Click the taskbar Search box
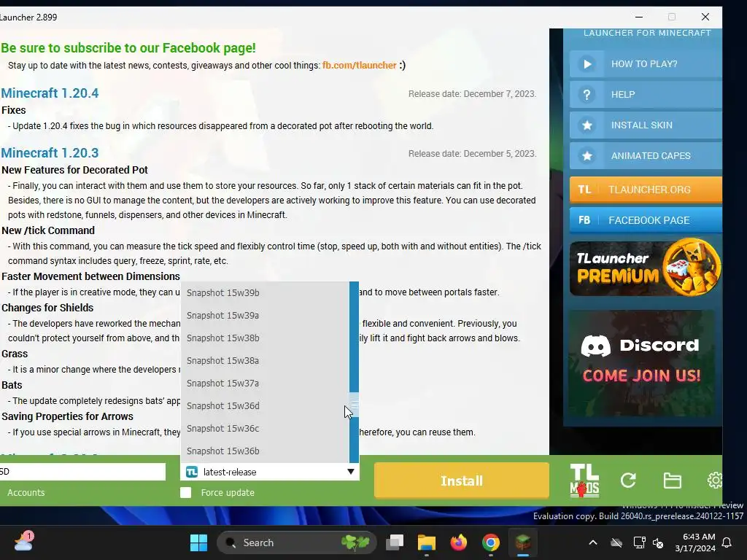Viewport: 747px width, 560px height. tap(296, 542)
